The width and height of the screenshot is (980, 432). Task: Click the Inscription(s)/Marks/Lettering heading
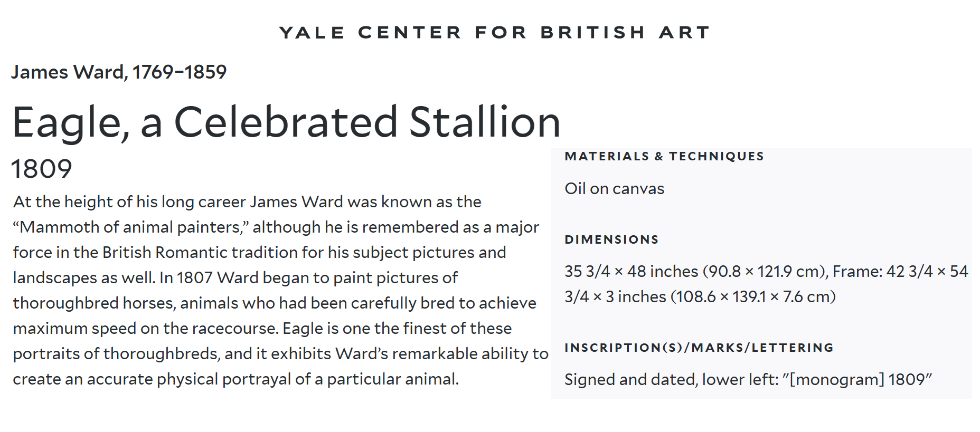pos(699,348)
